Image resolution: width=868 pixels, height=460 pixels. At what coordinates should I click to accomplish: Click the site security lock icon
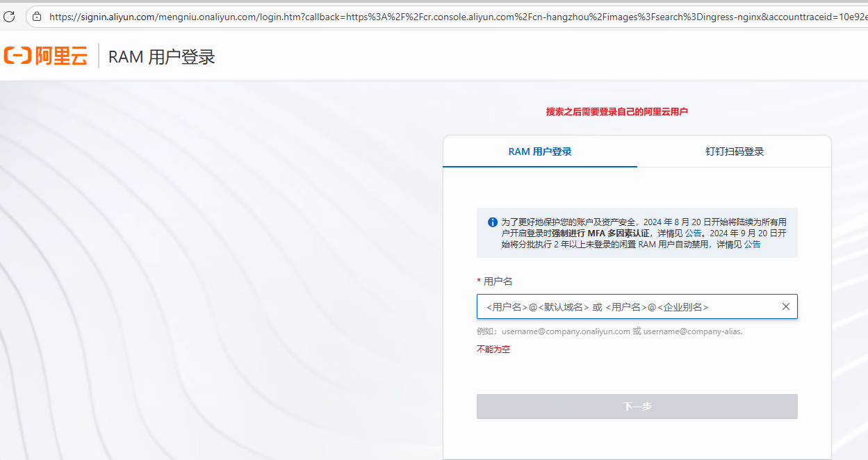click(37, 16)
